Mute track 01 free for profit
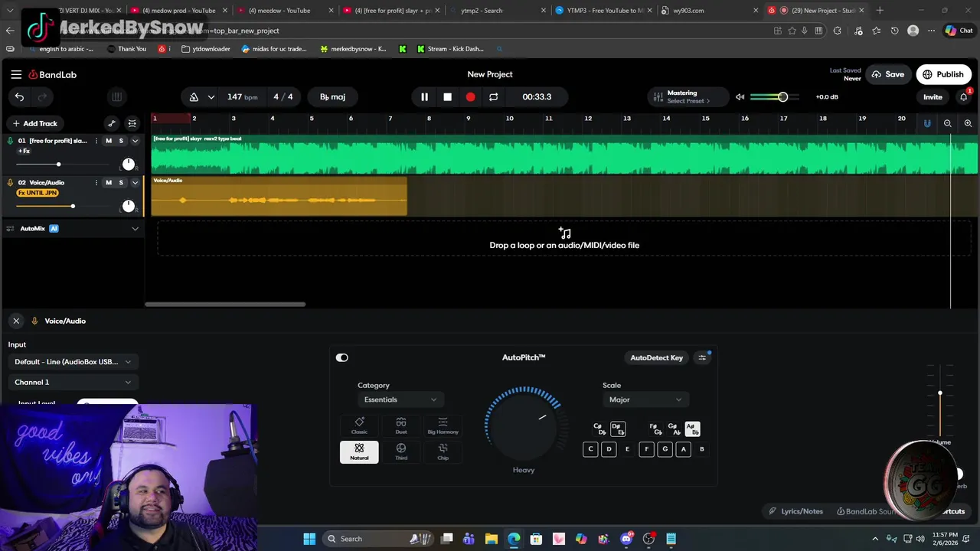This screenshot has width=980, height=551. point(109,141)
